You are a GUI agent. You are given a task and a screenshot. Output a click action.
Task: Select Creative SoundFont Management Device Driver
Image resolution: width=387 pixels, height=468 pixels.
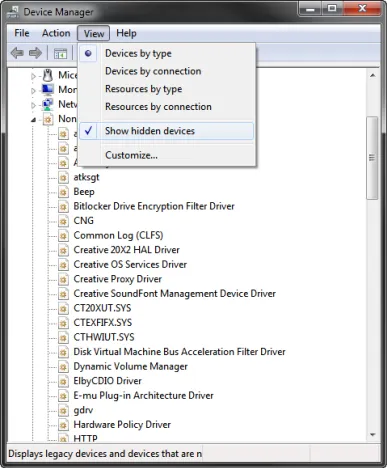click(x=175, y=294)
